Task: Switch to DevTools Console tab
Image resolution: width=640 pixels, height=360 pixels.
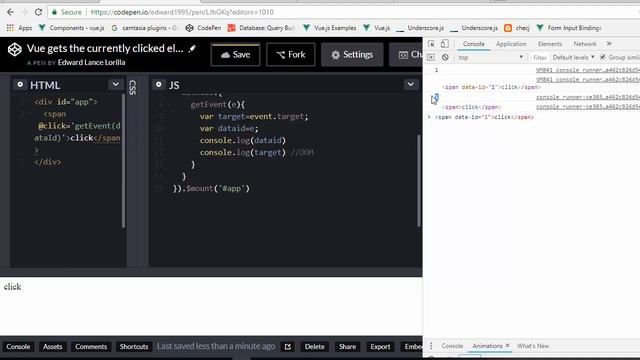Action: [473, 44]
